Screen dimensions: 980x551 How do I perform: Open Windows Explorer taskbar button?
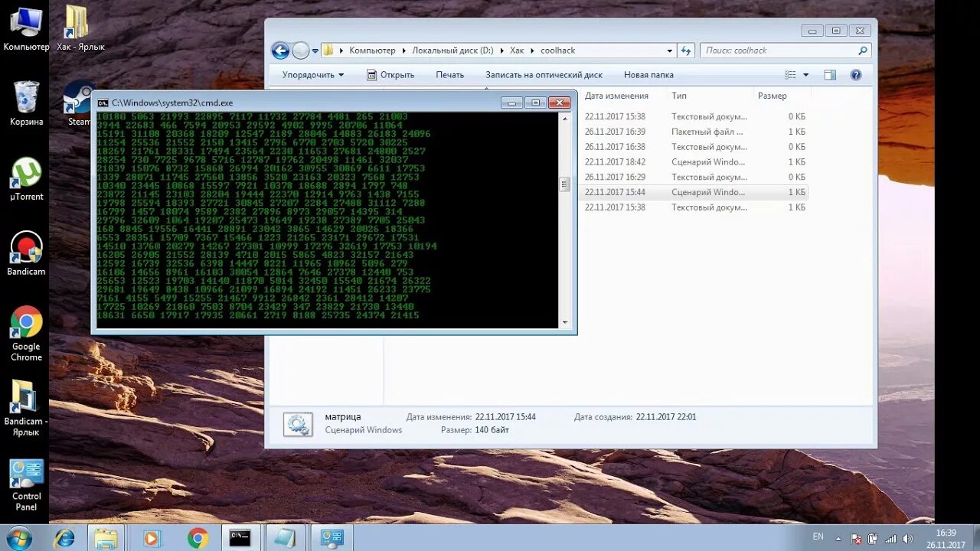coord(106,538)
